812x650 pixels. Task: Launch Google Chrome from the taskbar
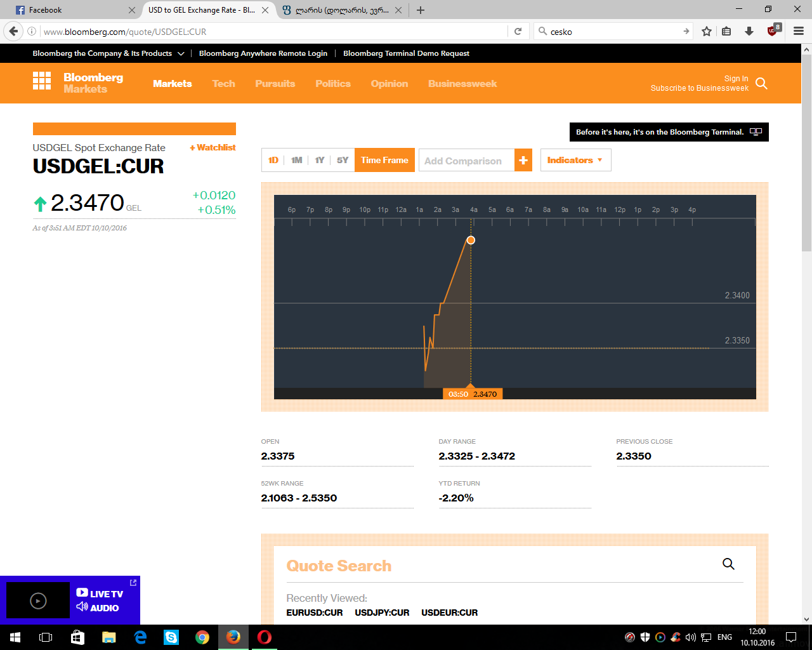pos(202,637)
